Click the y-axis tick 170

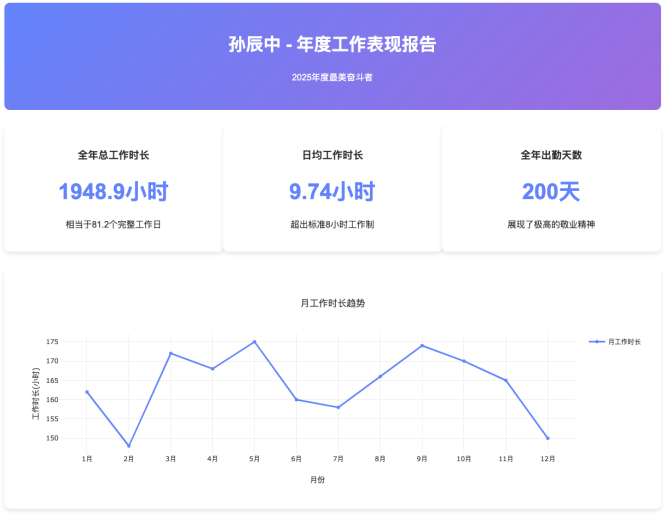52,361
